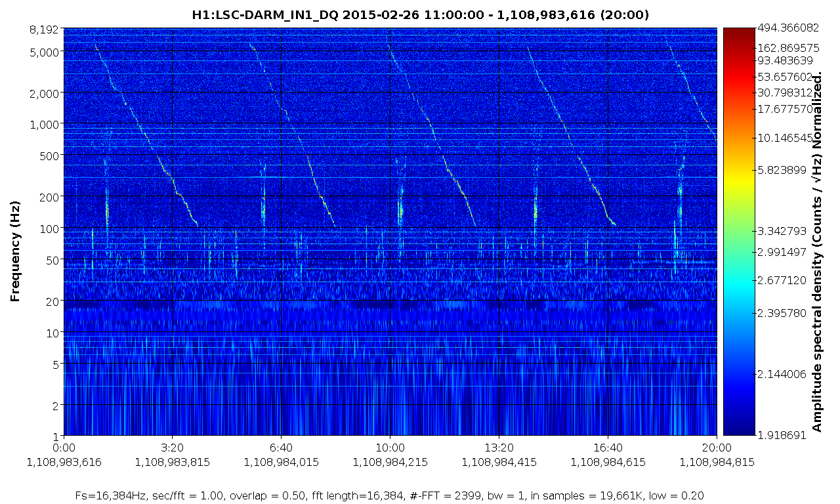
Task: Click GPS time 1,108,984,615 label
Action: tap(608, 462)
